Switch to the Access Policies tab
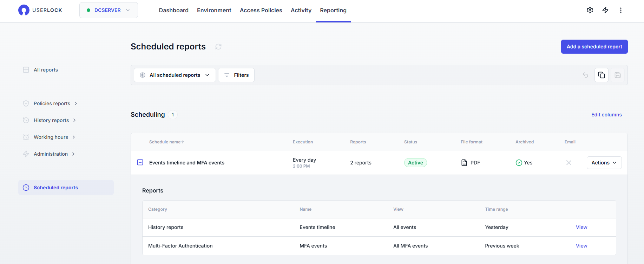 [x=261, y=11]
